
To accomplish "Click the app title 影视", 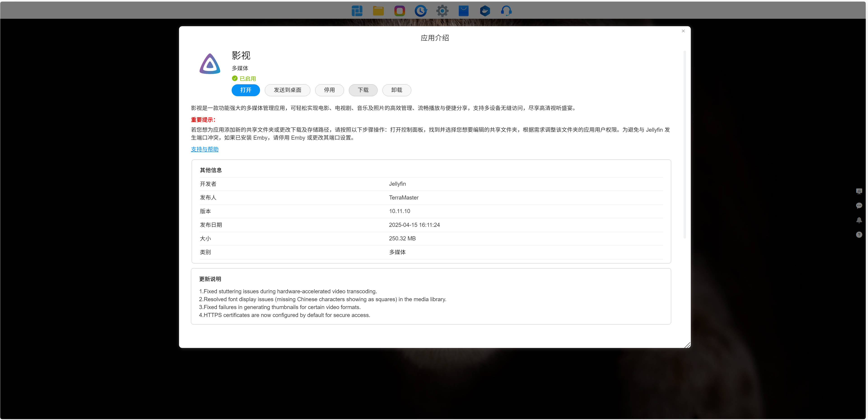I will (241, 55).
